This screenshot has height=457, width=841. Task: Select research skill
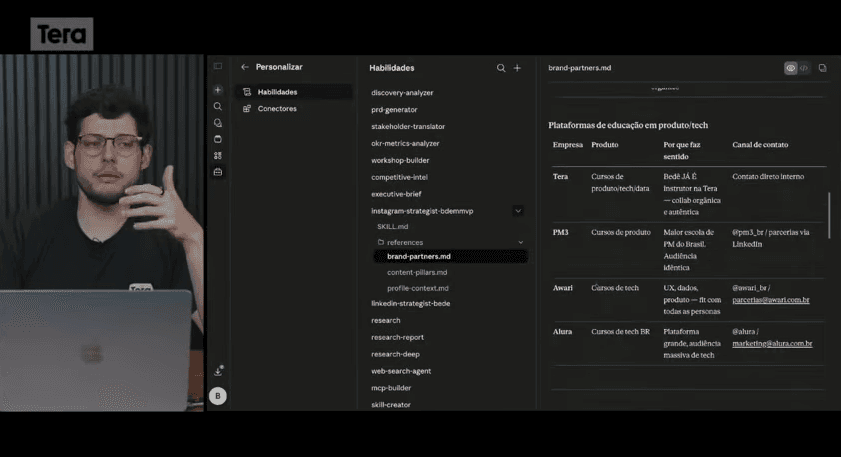pos(386,320)
